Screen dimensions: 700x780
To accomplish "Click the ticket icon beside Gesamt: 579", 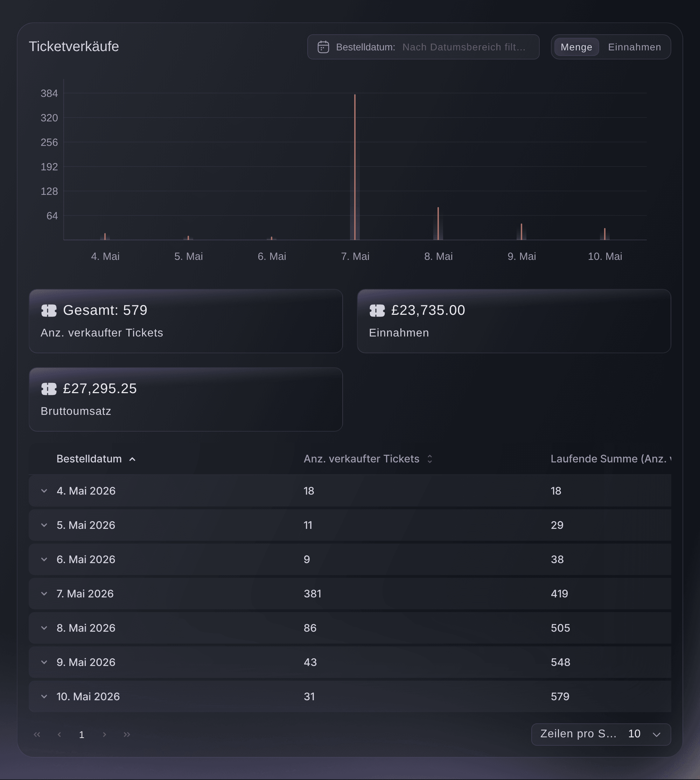I will click(49, 310).
